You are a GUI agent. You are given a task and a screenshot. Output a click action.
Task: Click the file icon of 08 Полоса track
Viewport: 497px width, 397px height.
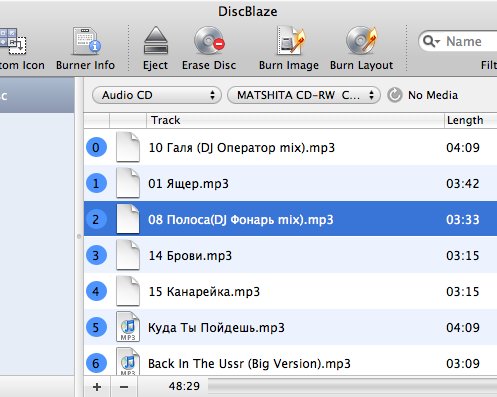coord(128,219)
